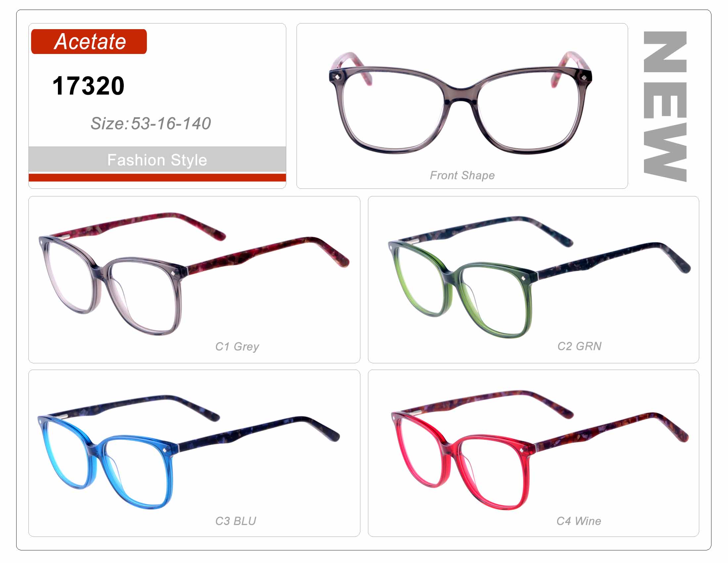The width and height of the screenshot is (728, 563).
Task: Click the Fashion Style grey banner
Action: pos(157,160)
